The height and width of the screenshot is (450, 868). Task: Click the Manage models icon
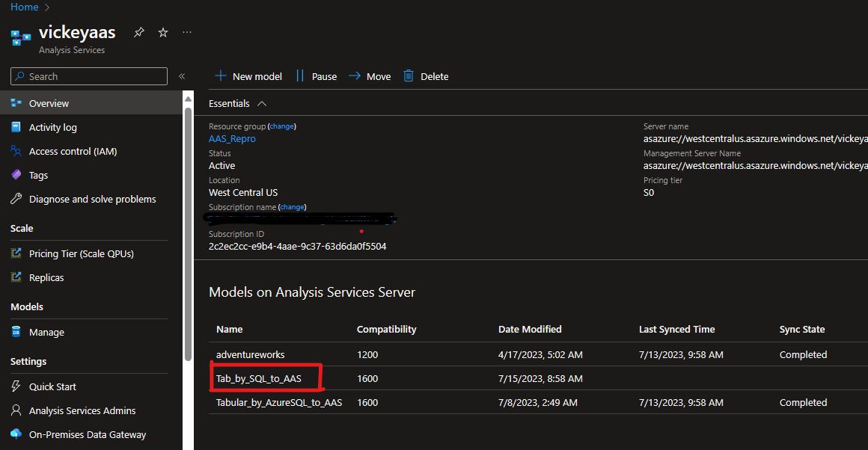click(16, 332)
